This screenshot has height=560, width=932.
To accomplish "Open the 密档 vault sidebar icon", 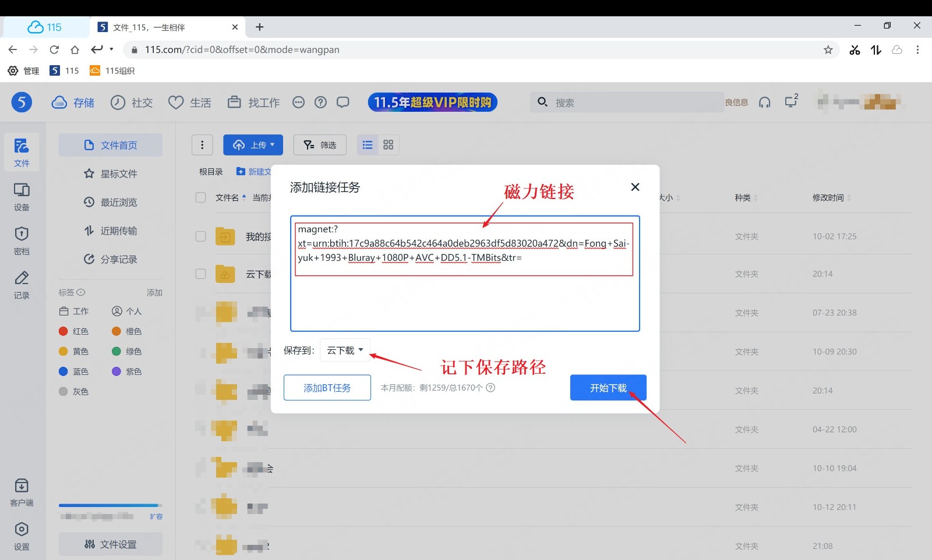I will pyautogui.click(x=22, y=240).
